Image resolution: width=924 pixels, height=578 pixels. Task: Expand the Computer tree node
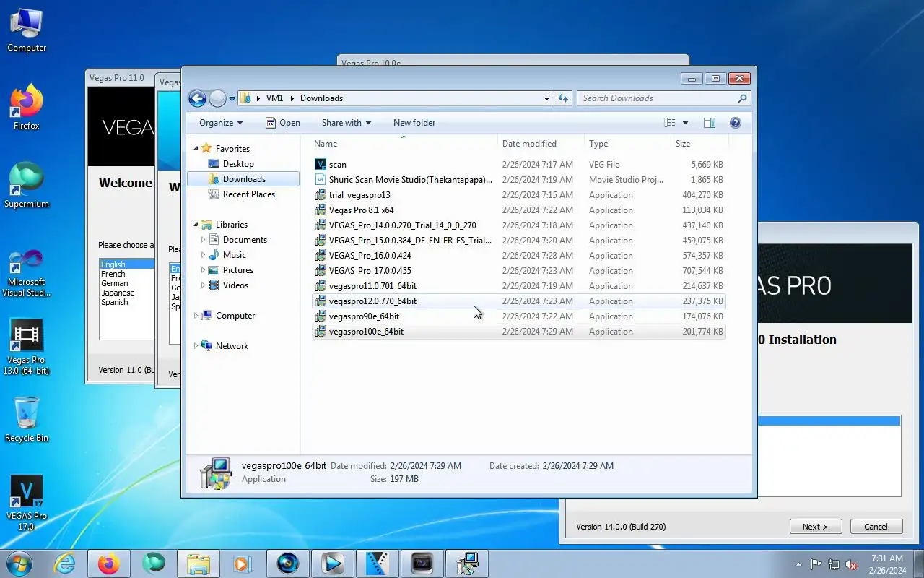(196, 316)
